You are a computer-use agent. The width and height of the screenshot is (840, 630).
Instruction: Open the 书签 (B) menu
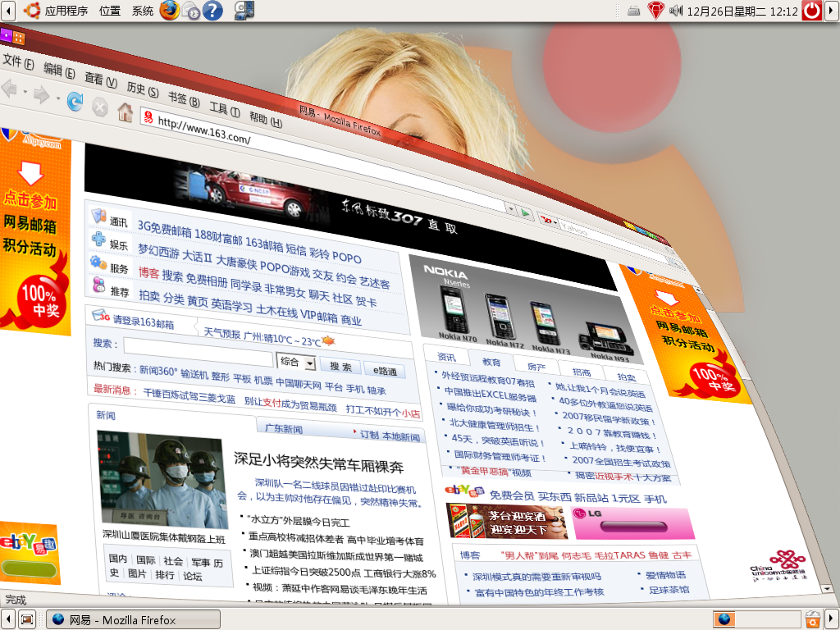[x=184, y=99]
